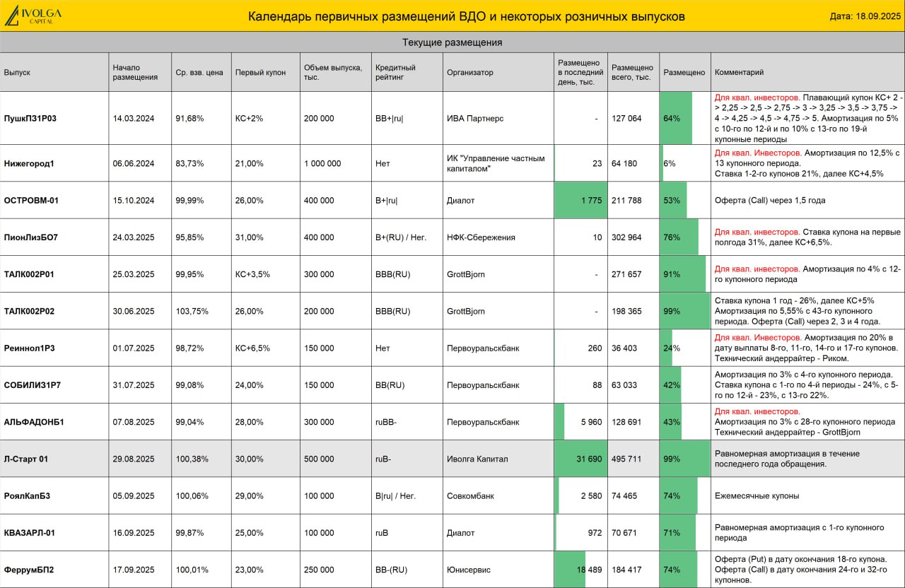Screen dimensions: 905x588
Task: Click organizer 'Совкомбанк'
Action: click(x=472, y=495)
